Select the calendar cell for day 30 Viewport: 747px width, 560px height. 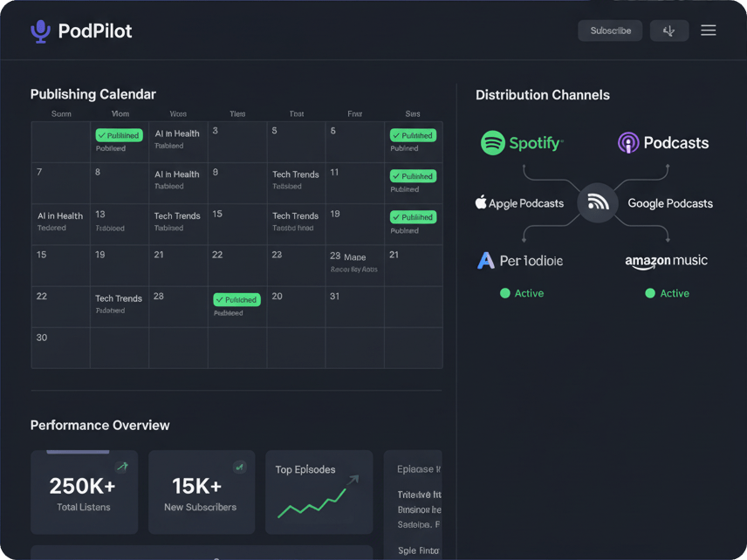60,347
